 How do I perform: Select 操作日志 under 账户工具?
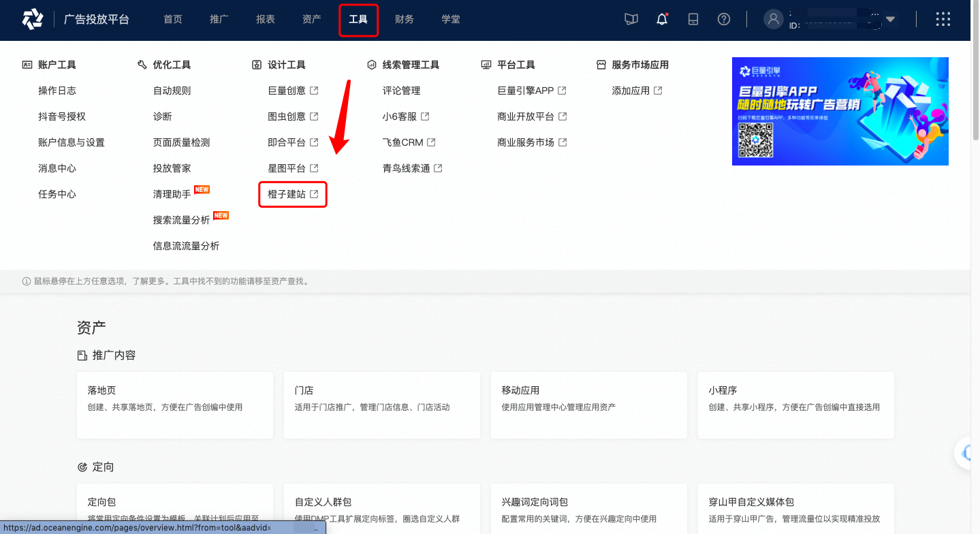coord(57,90)
